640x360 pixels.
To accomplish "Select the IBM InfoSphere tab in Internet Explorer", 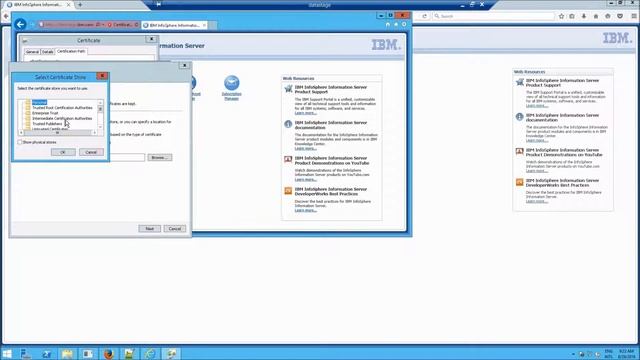I will [174, 25].
